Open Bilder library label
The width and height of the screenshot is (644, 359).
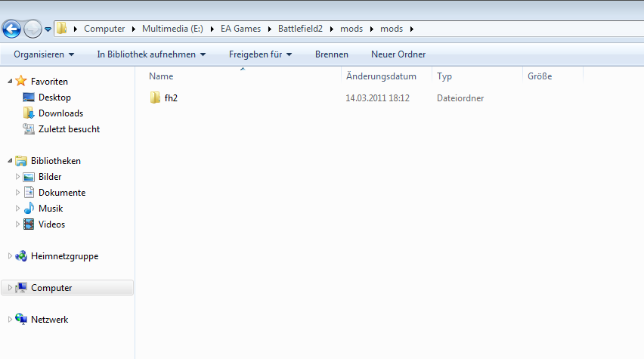point(50,177)
